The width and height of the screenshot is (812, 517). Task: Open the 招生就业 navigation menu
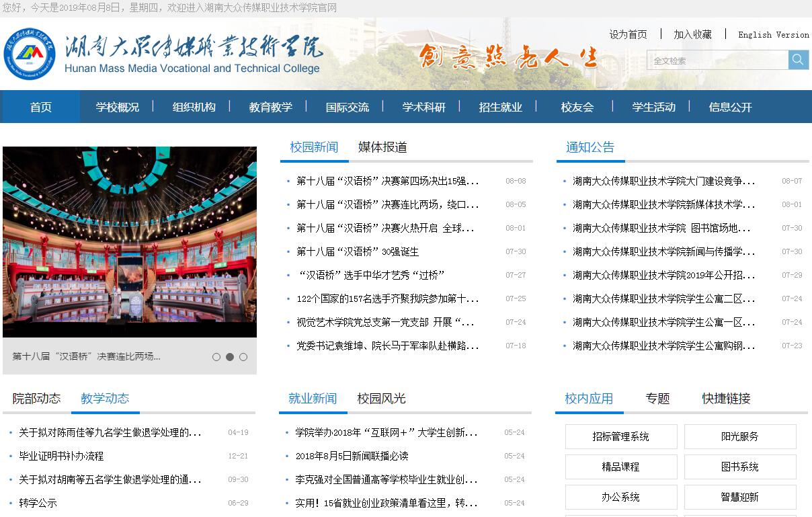[x=500, y=107]
